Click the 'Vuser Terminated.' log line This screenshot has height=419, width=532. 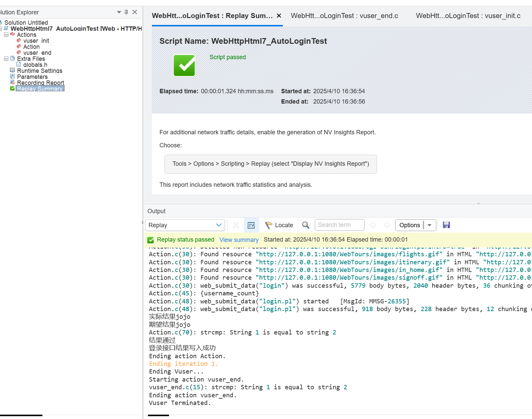pyautogui.click(x=180, y=403)
